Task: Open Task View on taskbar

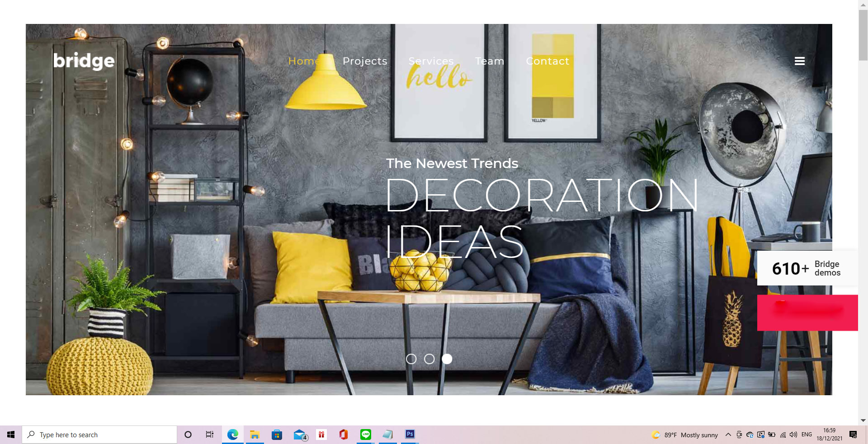Action: pyautogui.click(x=210, y=435)
